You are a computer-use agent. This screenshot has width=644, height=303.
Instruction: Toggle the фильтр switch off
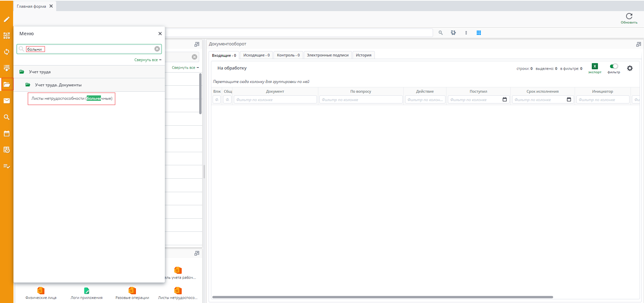pyautogui.click(x=613, y=66)
